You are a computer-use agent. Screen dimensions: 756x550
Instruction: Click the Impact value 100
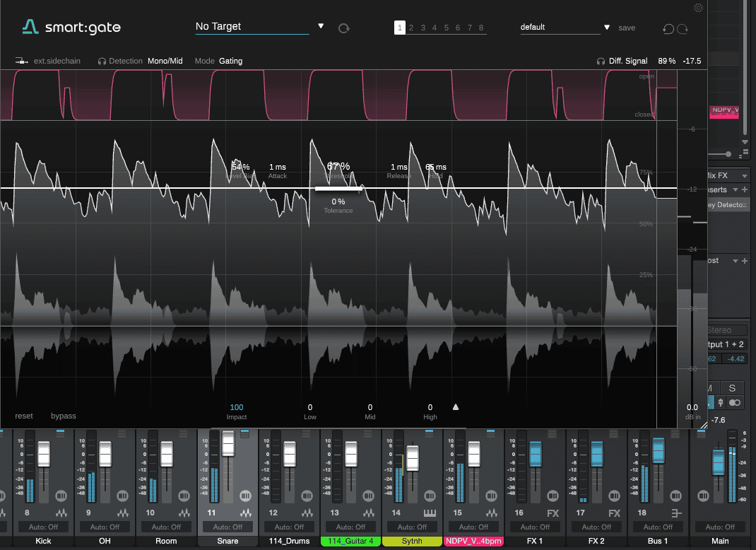pos(237,407)
